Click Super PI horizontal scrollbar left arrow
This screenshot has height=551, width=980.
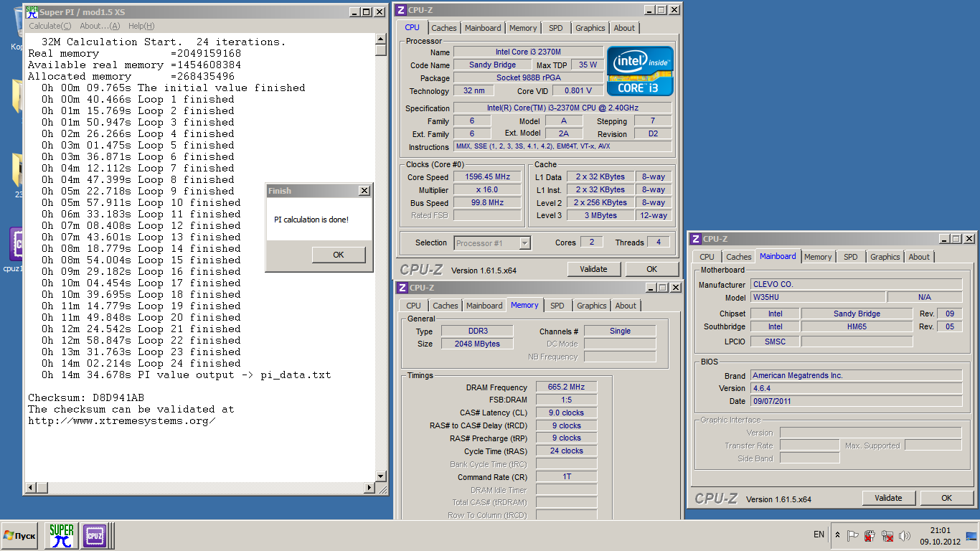tap(31, 488)
